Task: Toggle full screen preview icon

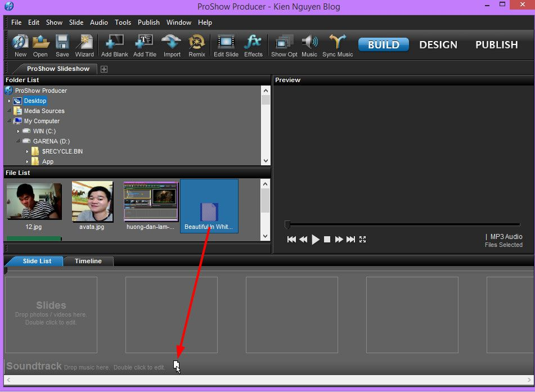Action: pyautogui.click(x=363, y=240)
